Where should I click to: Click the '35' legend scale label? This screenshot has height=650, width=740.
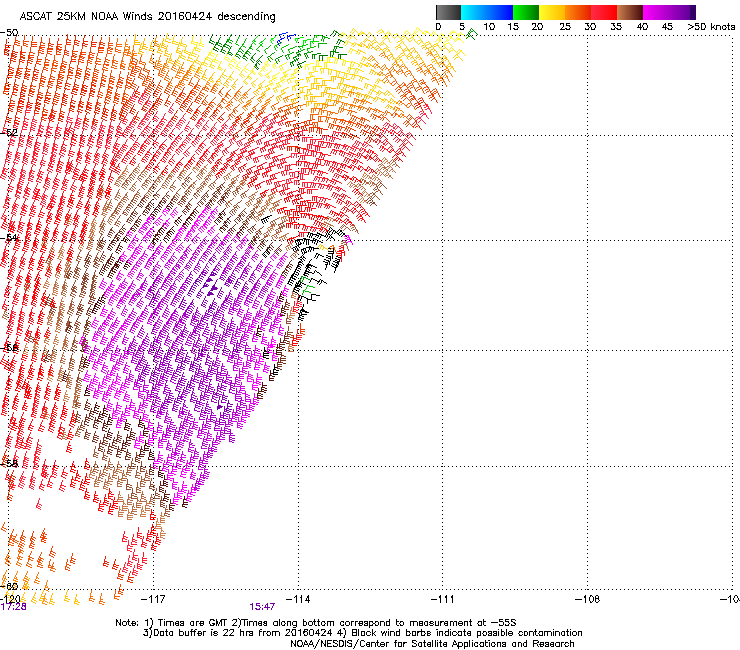616,27
